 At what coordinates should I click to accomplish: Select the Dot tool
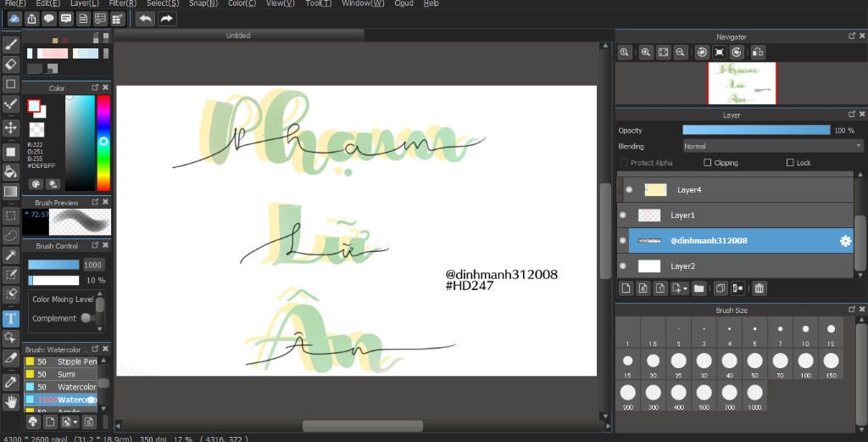(x=10, y=104)
